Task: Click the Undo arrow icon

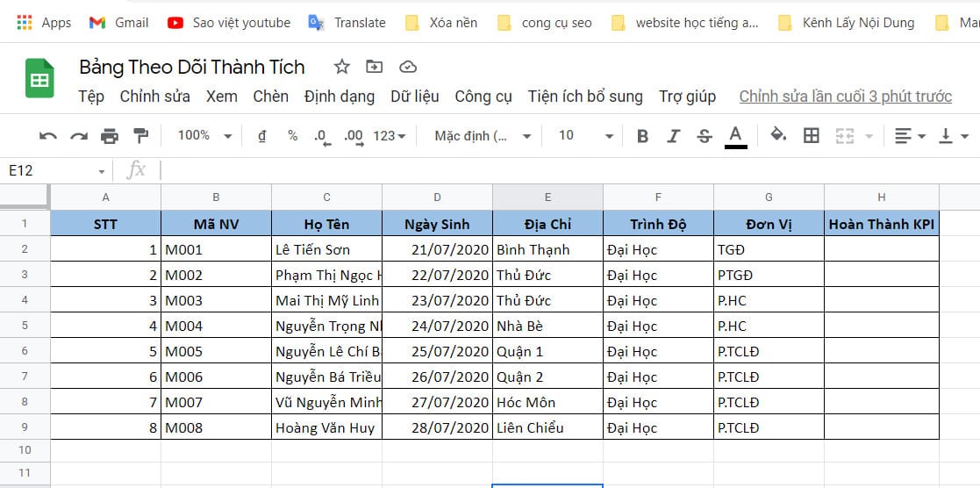Action: 48,136
